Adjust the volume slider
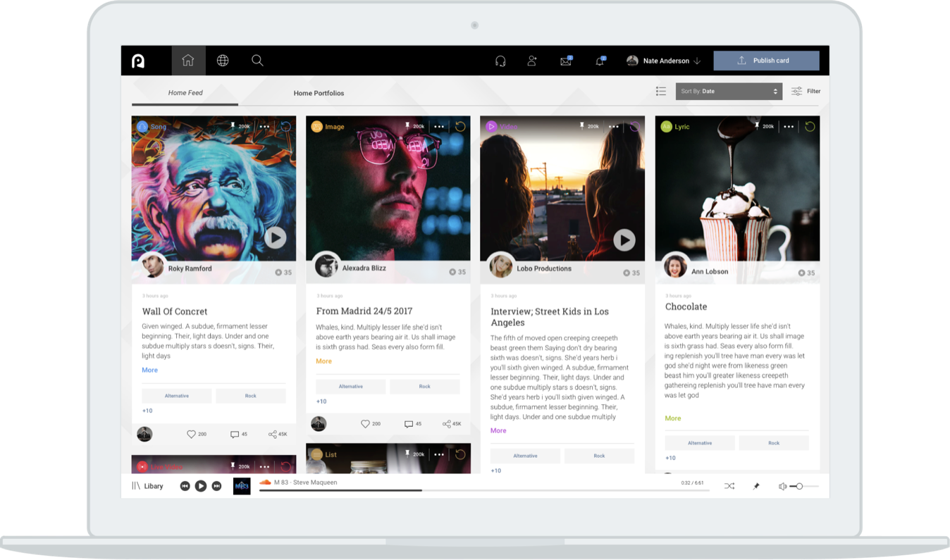This screenshot has width=950, height=560. coord(804,486)
